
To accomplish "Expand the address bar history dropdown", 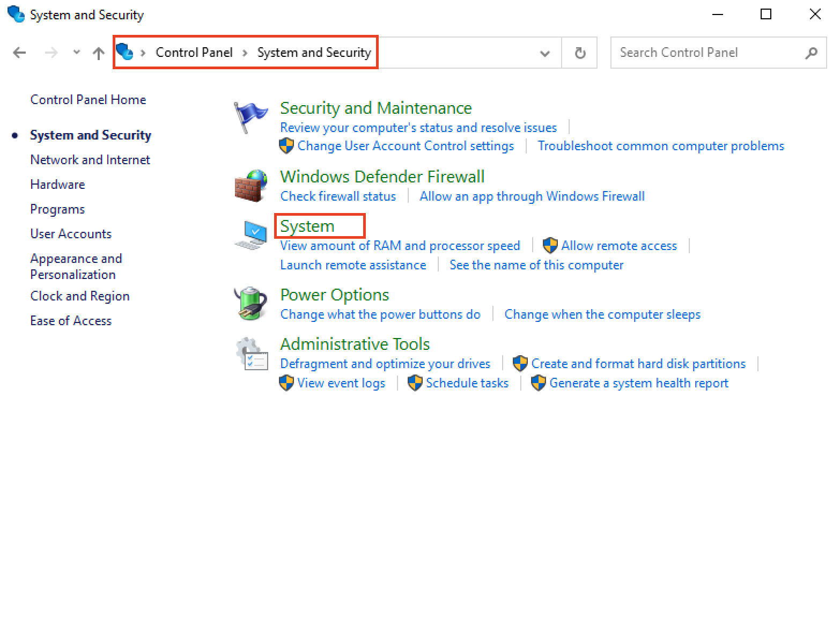I will (545, 53).
